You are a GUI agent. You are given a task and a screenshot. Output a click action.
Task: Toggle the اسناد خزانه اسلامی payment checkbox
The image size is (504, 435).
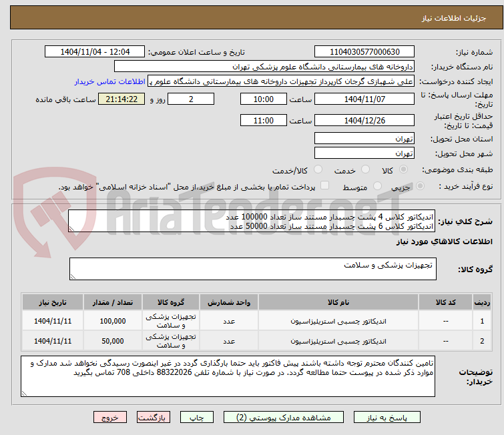tap(325, 185)
